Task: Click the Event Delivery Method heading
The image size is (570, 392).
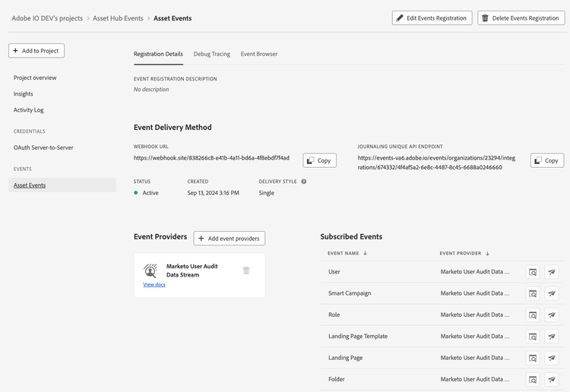Action: (x=173, y=128)
